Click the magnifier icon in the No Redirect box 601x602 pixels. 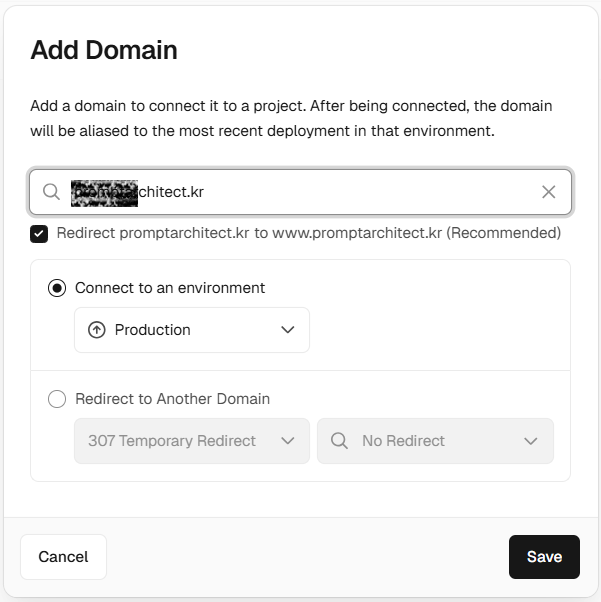point(339,441)
